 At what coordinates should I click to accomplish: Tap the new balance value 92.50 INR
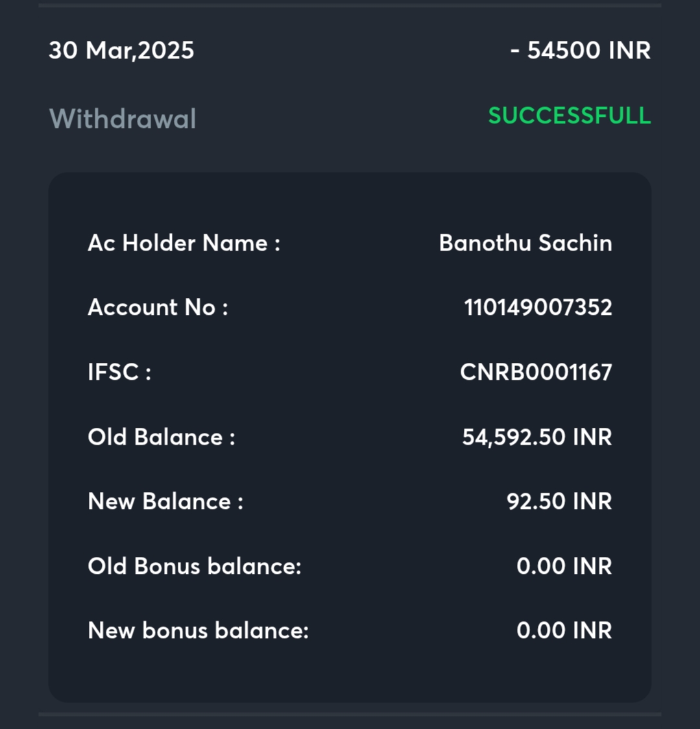pyautogui.click(x=559, y=501)
